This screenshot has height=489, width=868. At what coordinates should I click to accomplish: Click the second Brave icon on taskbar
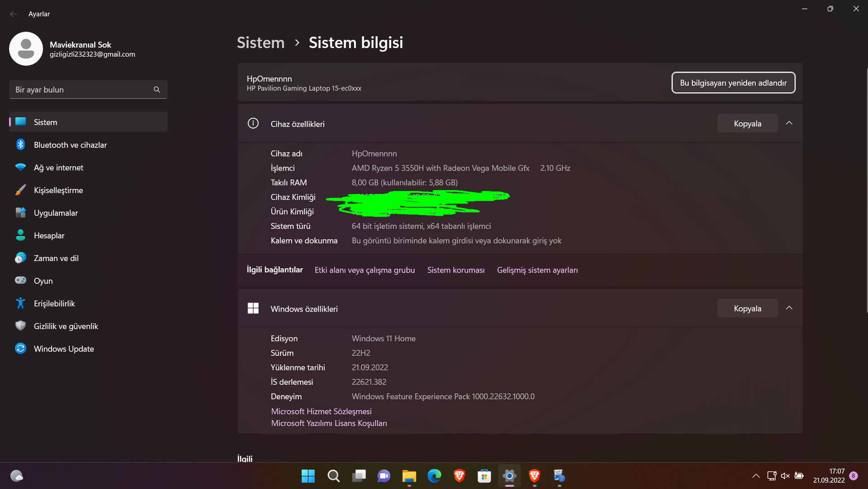point(535,476)
